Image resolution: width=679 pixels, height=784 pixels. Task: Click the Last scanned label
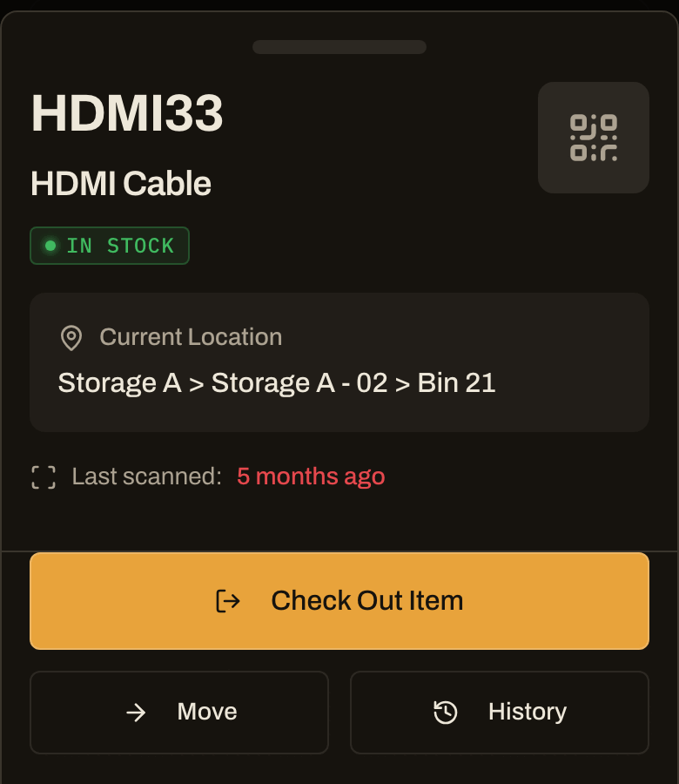coord(147,476)
